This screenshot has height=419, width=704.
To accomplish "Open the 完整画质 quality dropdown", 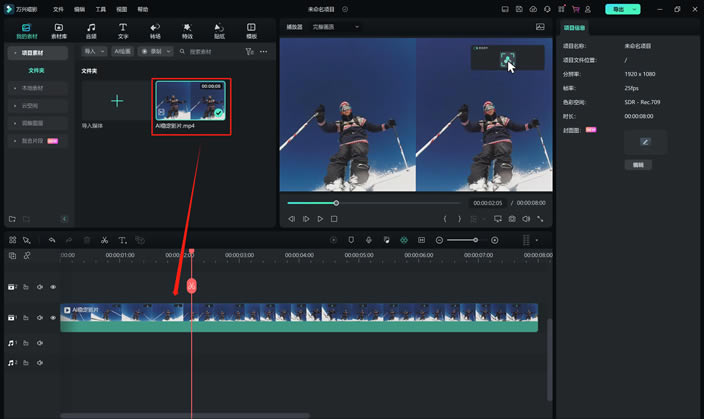I will pos(326,27).
